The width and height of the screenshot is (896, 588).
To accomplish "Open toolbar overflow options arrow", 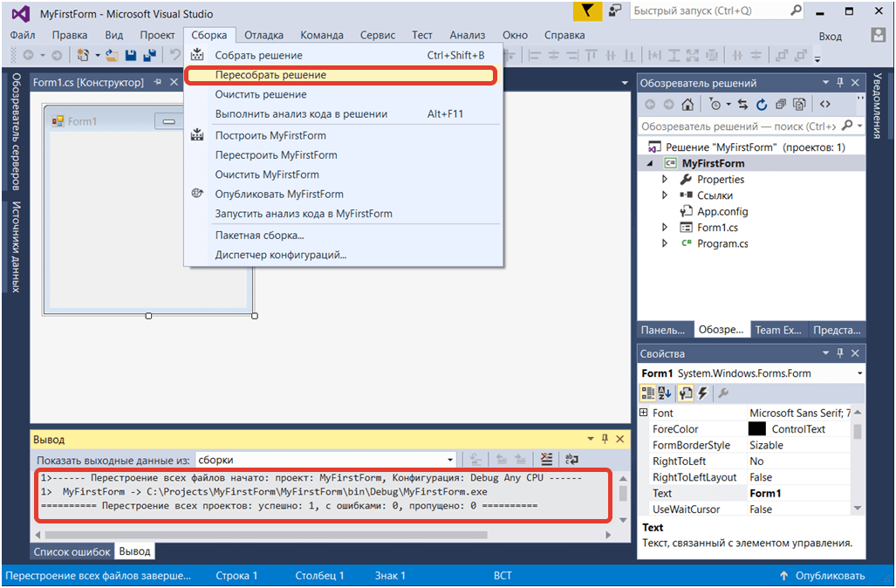I will click(x=817, y=58).
